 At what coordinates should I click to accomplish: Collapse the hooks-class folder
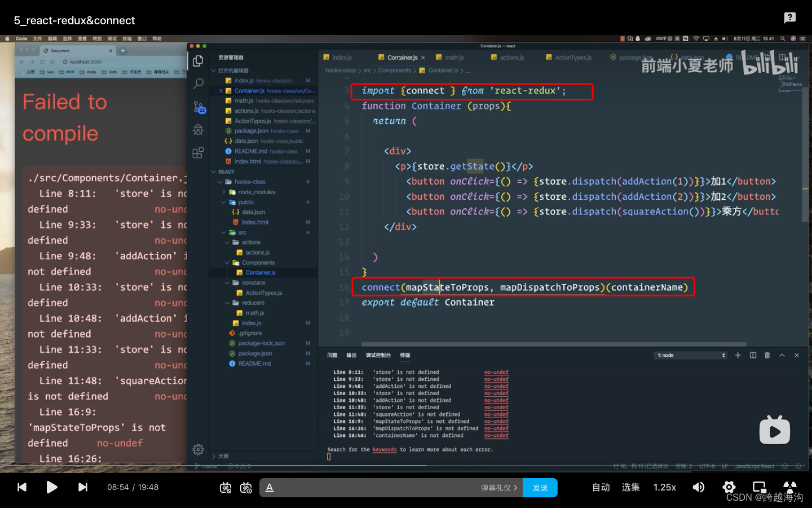coord(250,182)
